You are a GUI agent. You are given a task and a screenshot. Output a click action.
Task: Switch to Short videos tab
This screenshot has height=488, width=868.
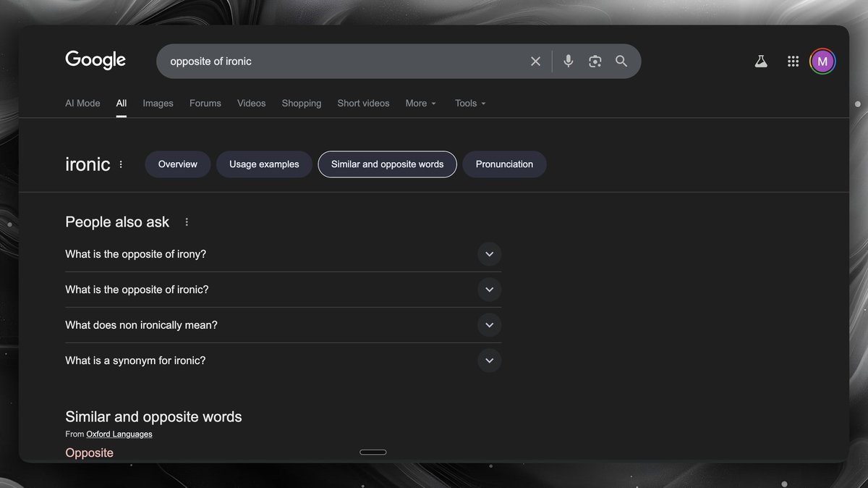pyautogui.click(x=363, y=104)
